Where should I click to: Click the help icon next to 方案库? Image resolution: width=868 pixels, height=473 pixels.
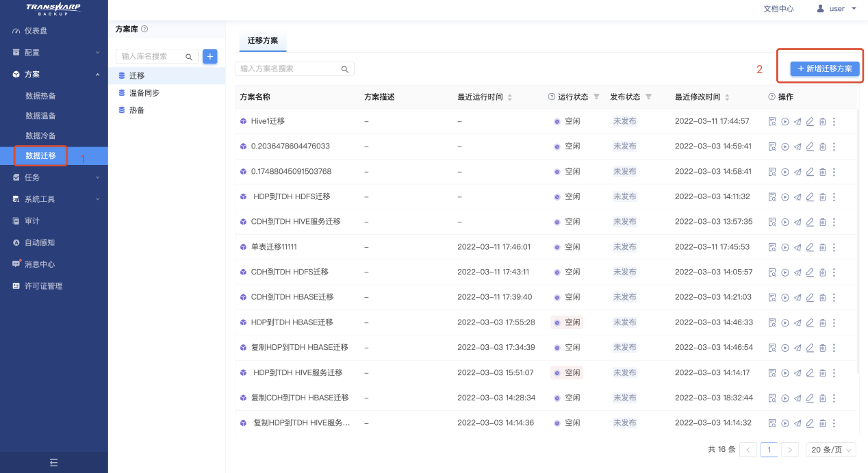point(144,29)
